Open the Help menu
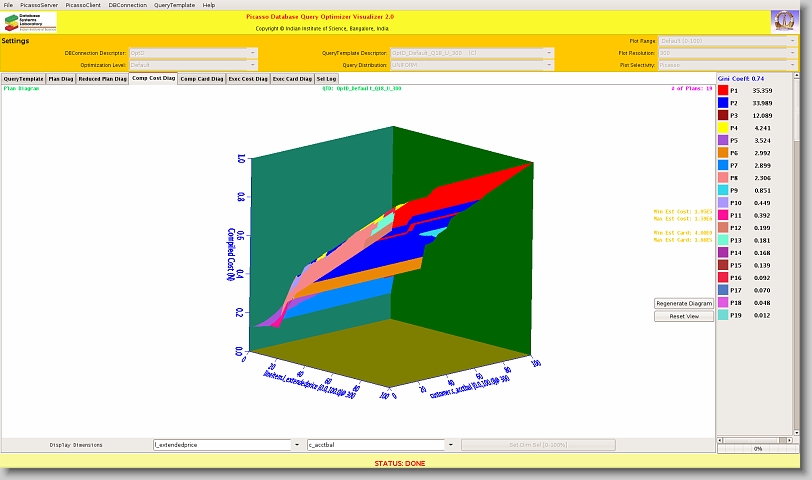The image size is (812, 480). click(208, 5)
